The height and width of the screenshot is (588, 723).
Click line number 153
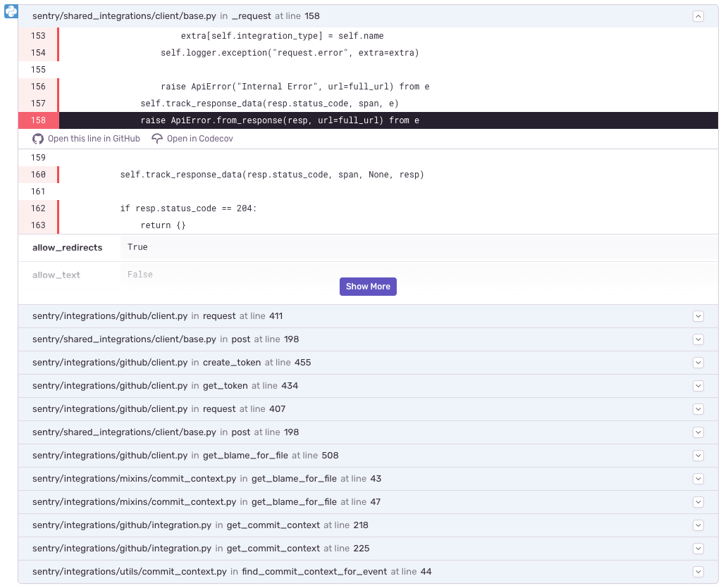[x=38, y=36]
